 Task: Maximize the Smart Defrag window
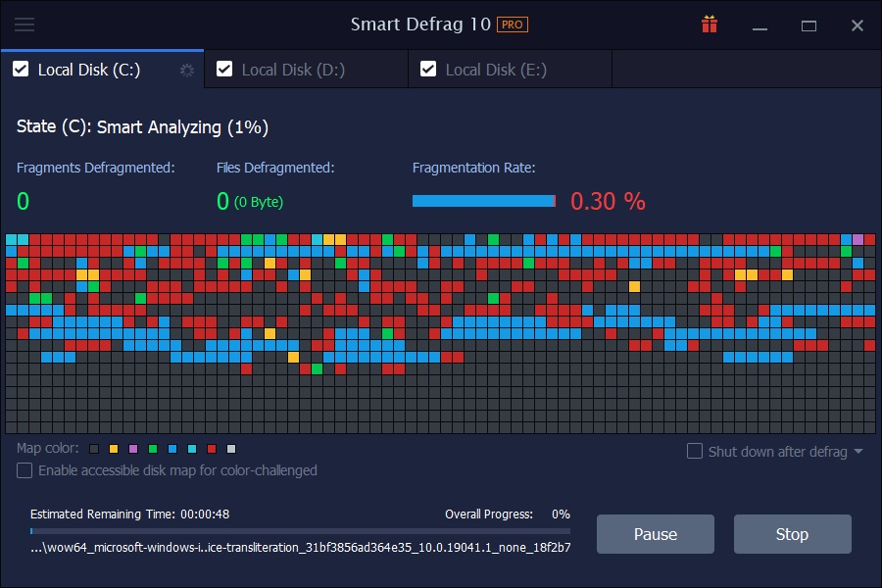(808, 25)
